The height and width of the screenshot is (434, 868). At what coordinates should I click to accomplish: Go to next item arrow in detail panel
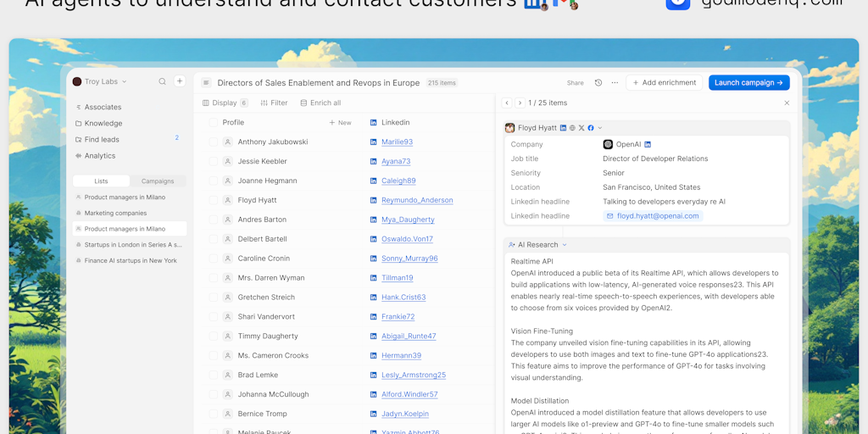(520, 103)
